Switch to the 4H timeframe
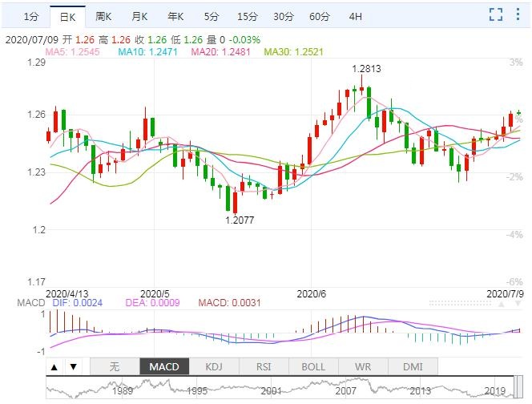This screenshot has width=532, height=404. pos(356,16)
